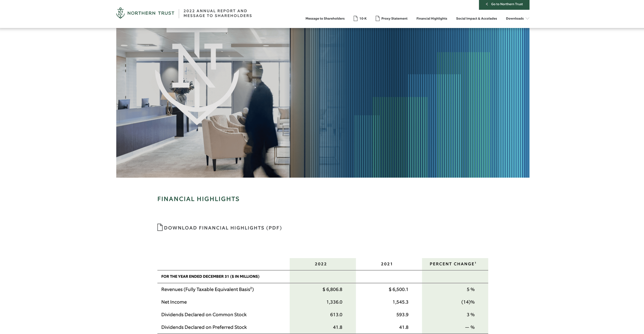The width and height of the screenshot is (644, 334).
Task: Click the Northern Trust anchor logo icon
Action: [x=120, y=13]
